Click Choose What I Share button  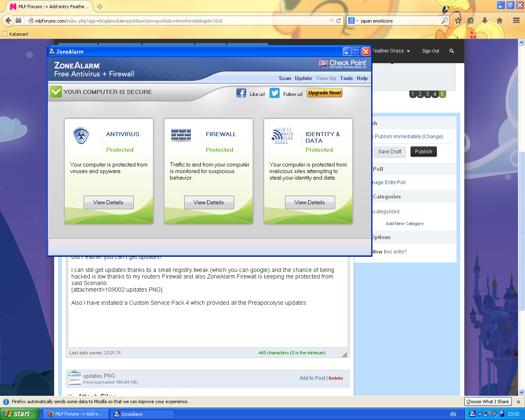[488, 402]
